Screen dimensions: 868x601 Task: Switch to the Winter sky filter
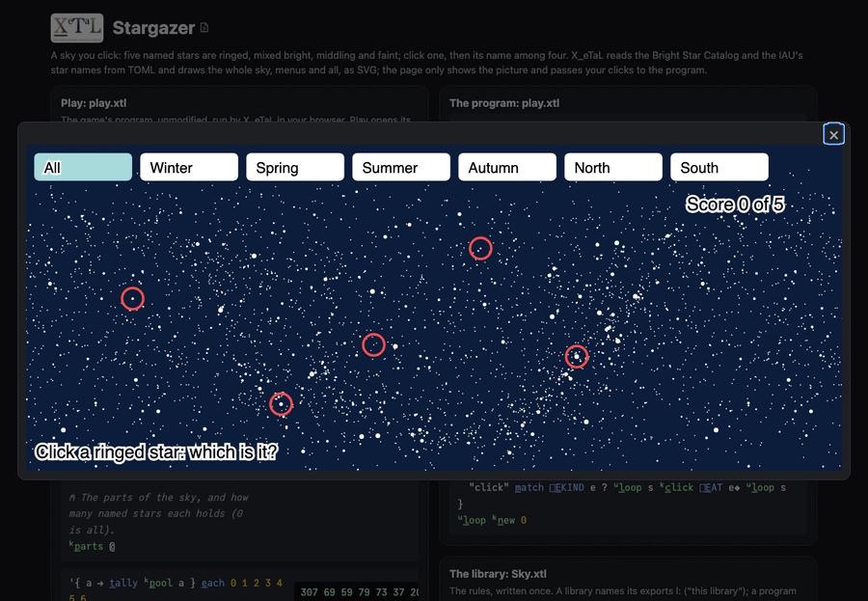click(189, 167)
